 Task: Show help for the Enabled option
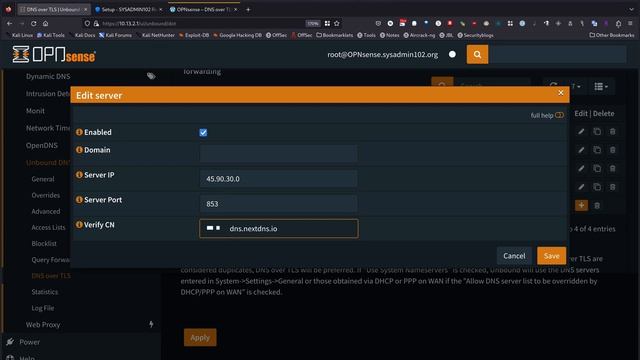pos(79,132)
